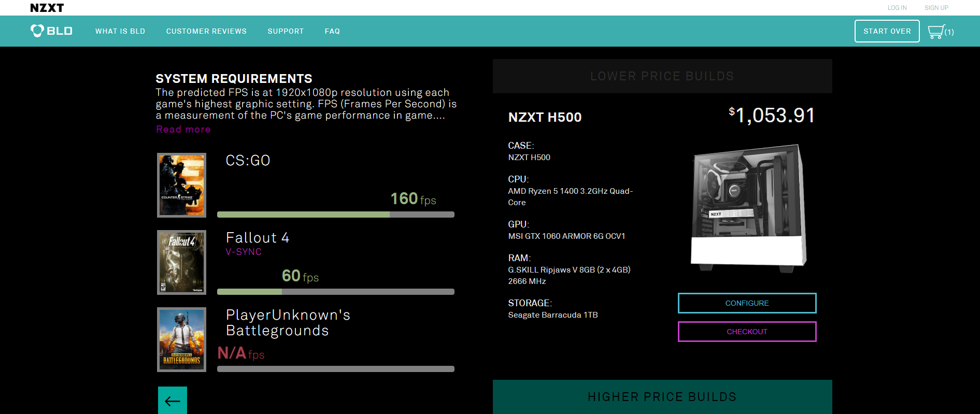This screenshot has height=414, width=980.
Task: Click the Battlegrounds fps progress bar
Action: (336, 369)
